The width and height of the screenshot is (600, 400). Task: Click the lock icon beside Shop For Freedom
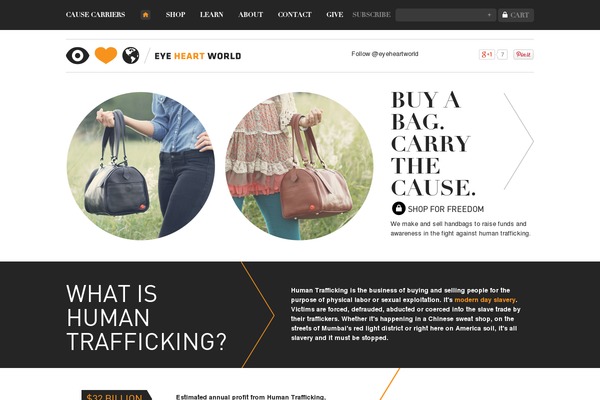click(x=398, y=209)
